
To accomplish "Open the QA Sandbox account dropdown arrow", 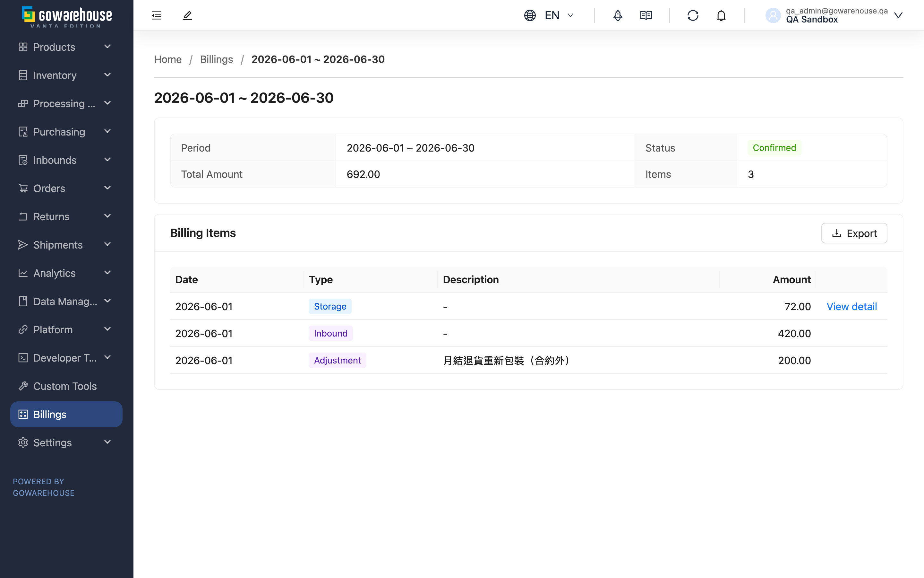I will [x=898, y=15].
